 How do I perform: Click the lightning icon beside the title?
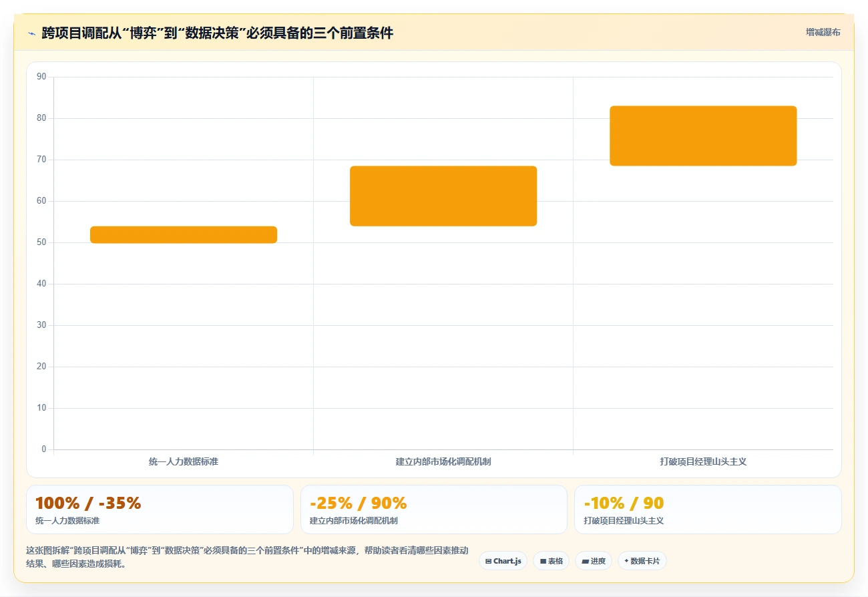tap(32, 33)
